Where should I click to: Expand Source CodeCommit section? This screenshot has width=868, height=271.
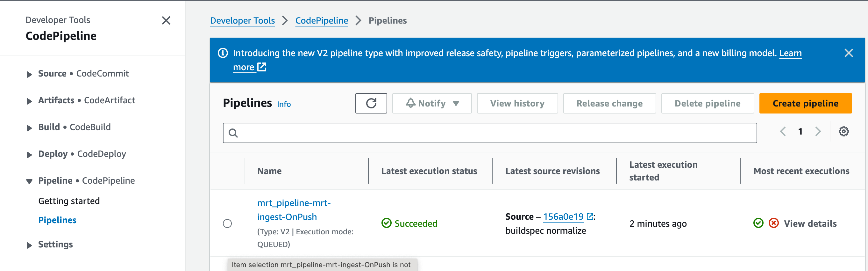(29, 74)
